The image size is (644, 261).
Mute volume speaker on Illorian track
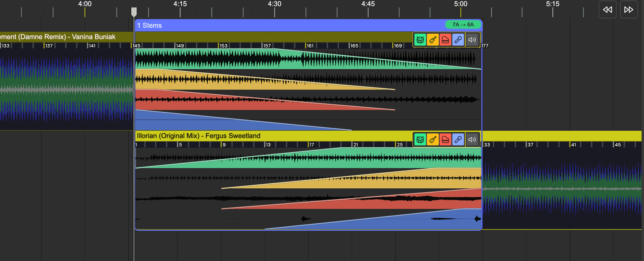coord(472,139)
